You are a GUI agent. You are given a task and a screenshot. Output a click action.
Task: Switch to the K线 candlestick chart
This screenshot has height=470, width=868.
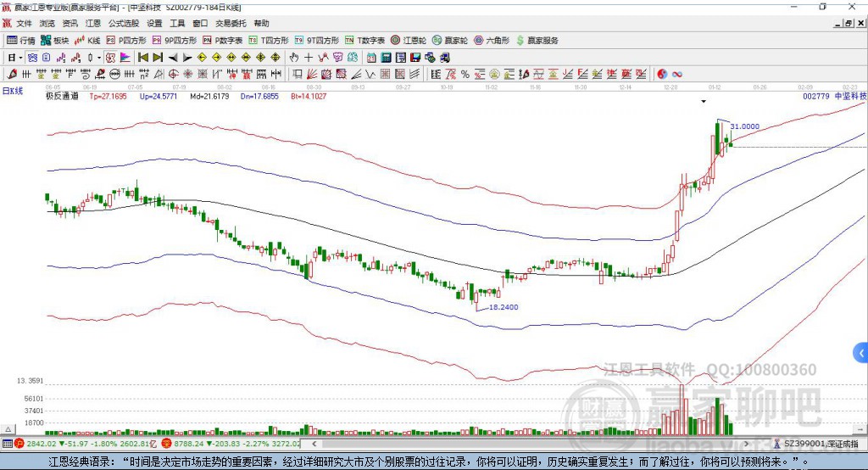[87, 41]
